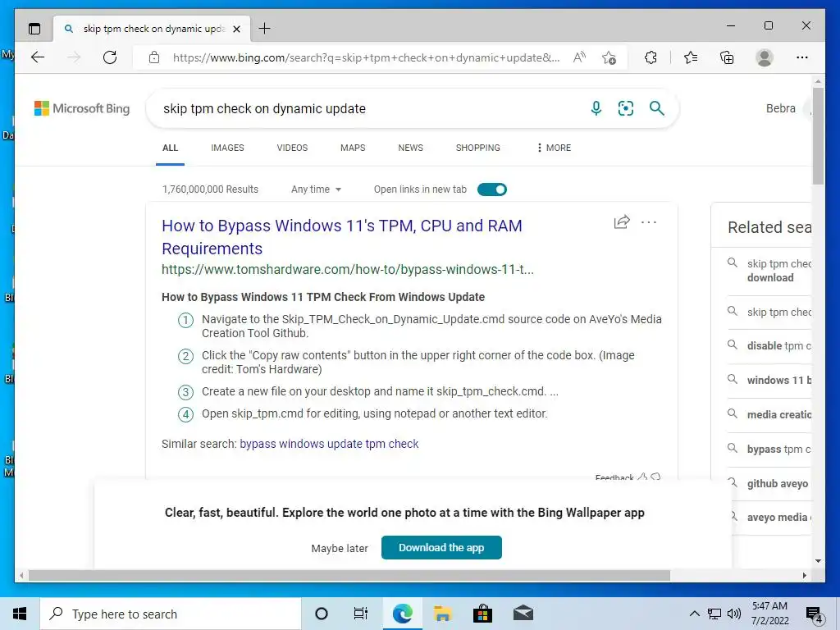Select the ALL results tab

(170, 148)
